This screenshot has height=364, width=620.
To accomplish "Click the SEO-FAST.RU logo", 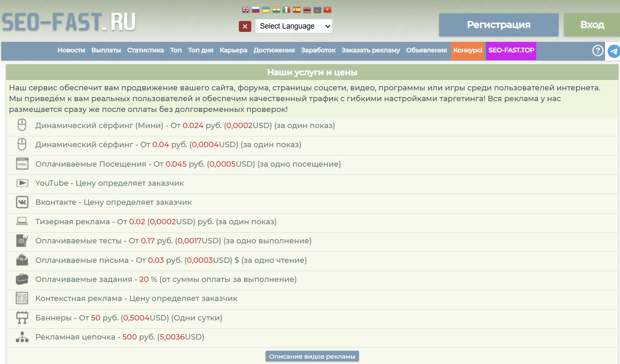I will pyautogui.click(x=69, y=22).
